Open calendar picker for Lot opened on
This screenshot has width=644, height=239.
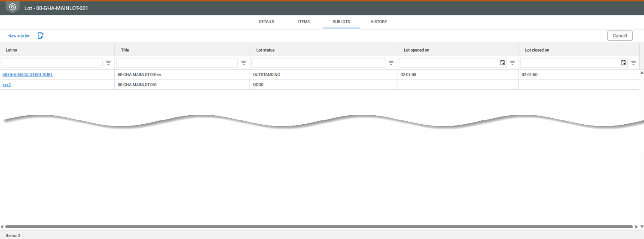[502, 63]
